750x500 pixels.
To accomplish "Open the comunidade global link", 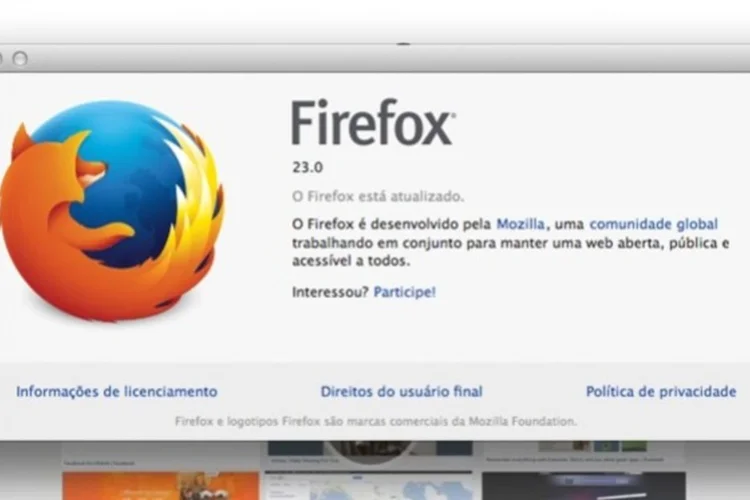I will click(x=653, y=224).
